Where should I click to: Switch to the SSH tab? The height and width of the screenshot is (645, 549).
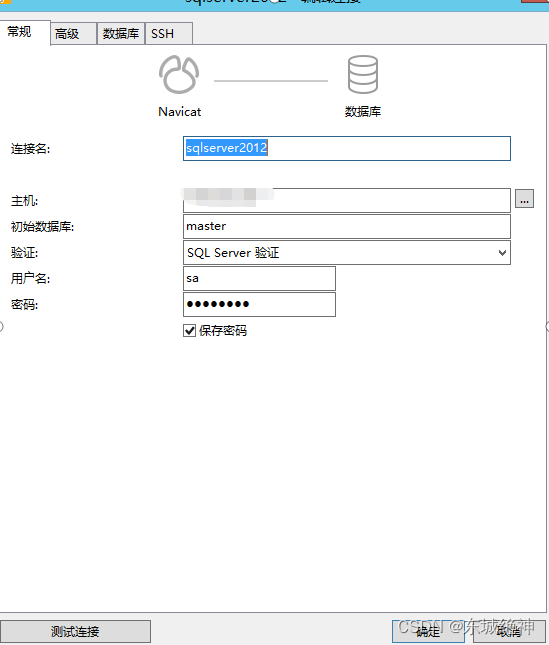pyautogui.click(x=169, y=34)
